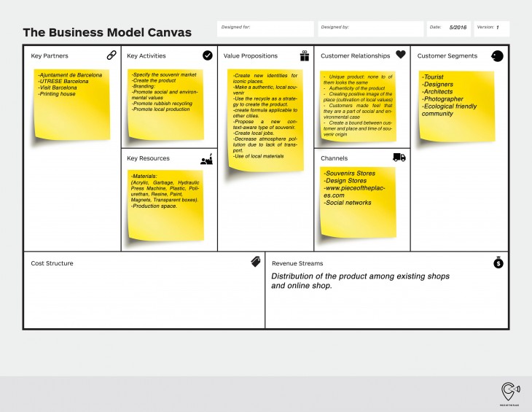
Task: Select the Key Resources materials sticky note
Action: tap(165, 204)
